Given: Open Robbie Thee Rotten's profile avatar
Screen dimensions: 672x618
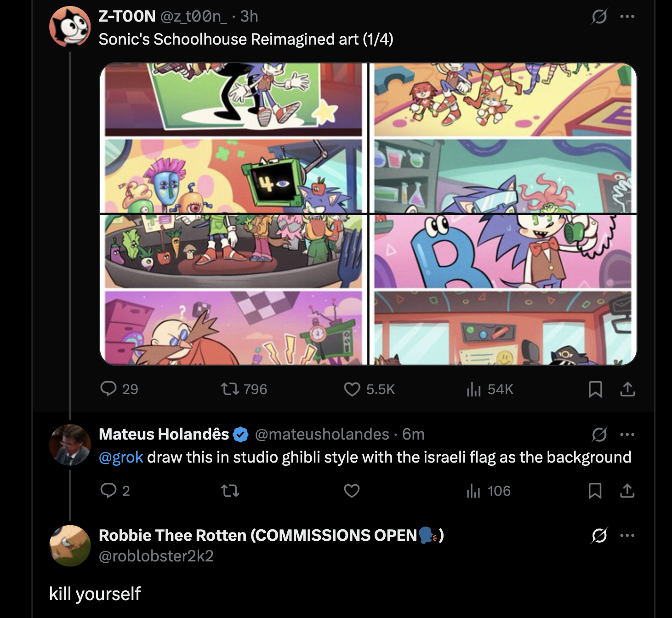Looking at the screenshot, I should click(x=70, y=546).
